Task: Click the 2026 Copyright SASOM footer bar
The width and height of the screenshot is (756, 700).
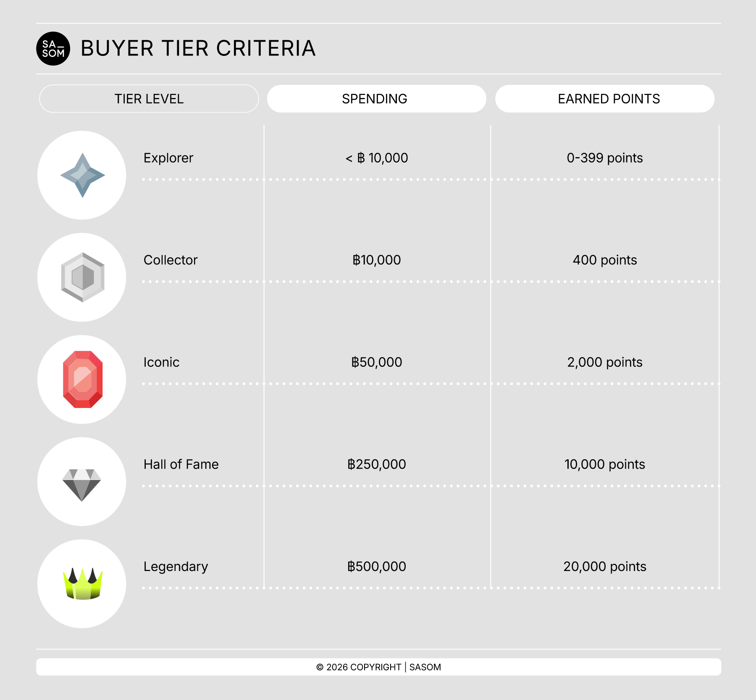Action: 378,667
